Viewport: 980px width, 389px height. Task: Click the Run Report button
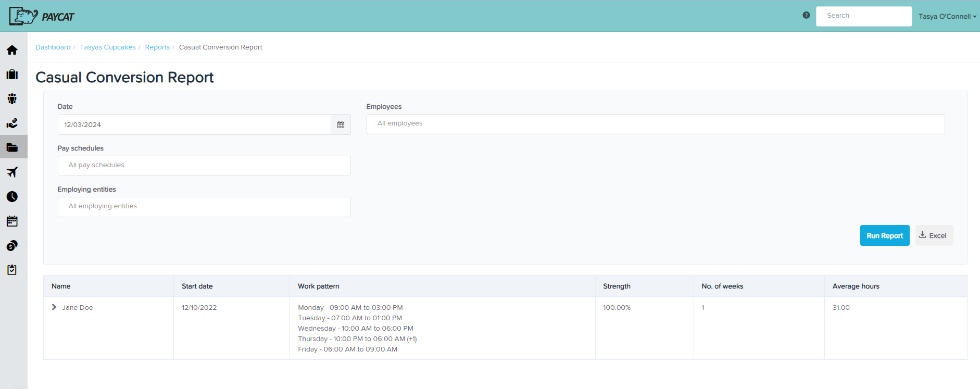[884, 236]
